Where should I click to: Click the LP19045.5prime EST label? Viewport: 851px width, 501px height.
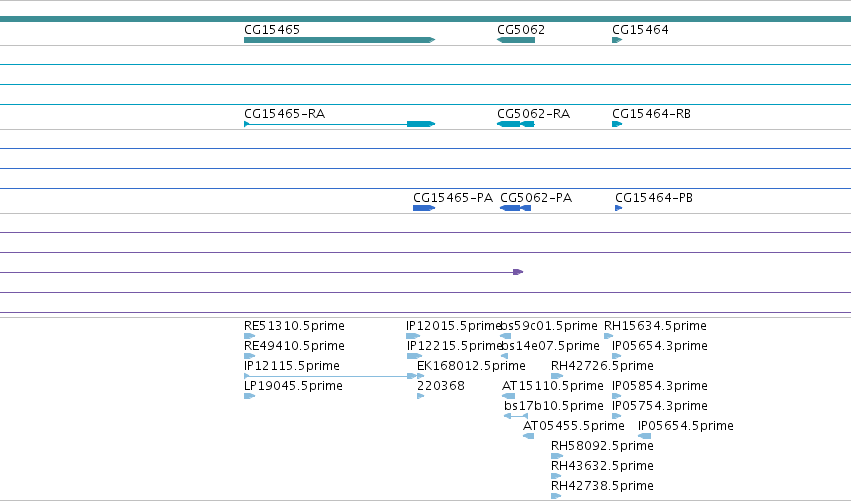click(x=293, y=386)
